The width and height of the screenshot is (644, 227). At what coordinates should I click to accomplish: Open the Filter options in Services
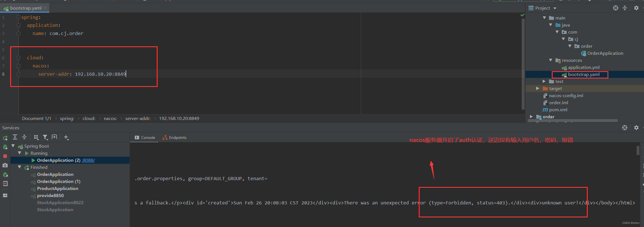[45, 137]
